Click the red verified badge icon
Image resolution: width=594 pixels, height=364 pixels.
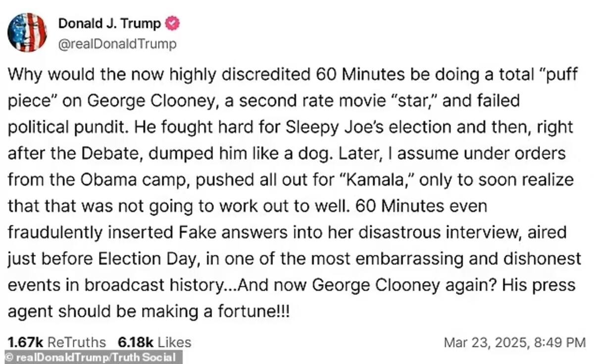(173, 23)
